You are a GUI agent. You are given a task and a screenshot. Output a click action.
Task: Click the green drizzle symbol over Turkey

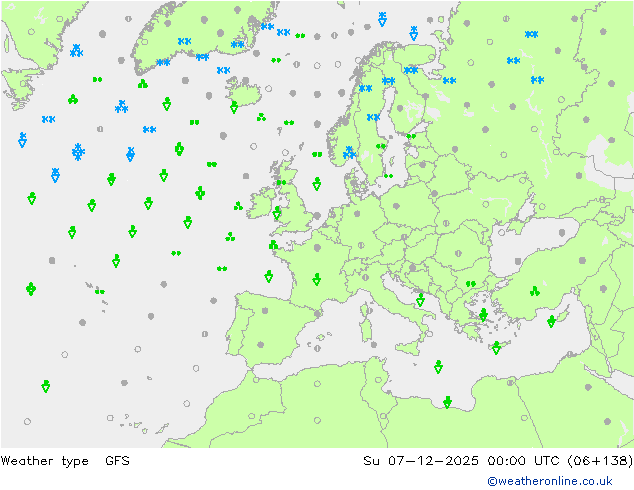[535, 291]
